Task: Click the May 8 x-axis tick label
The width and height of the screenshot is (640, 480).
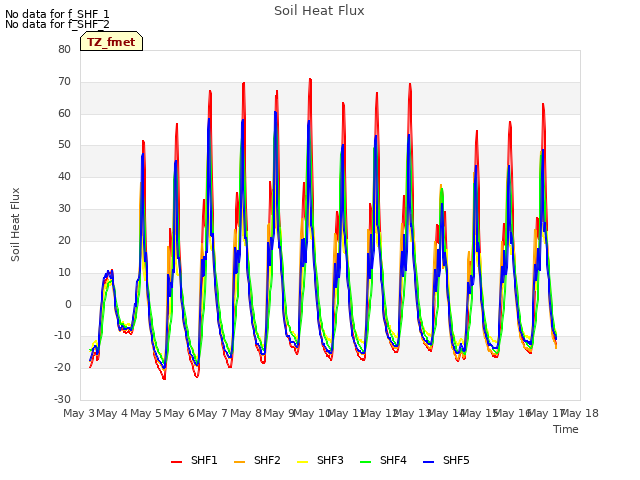Action: pos(246,413)
